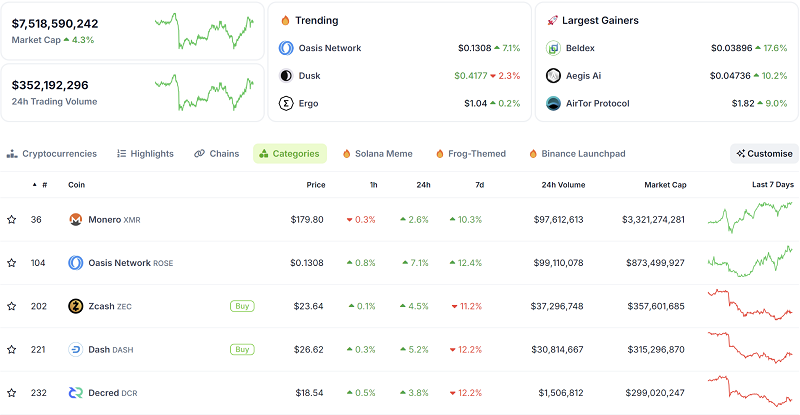The height and width of the screenshot is (415, 800).
Task: Click the Beldex logo in Largest Gainers
Action: 554,48
